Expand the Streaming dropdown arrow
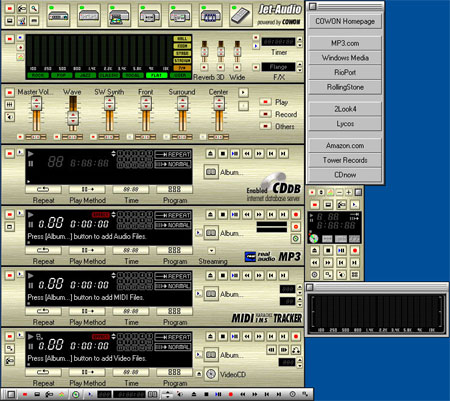450x401 pixels. click(211, 250)
